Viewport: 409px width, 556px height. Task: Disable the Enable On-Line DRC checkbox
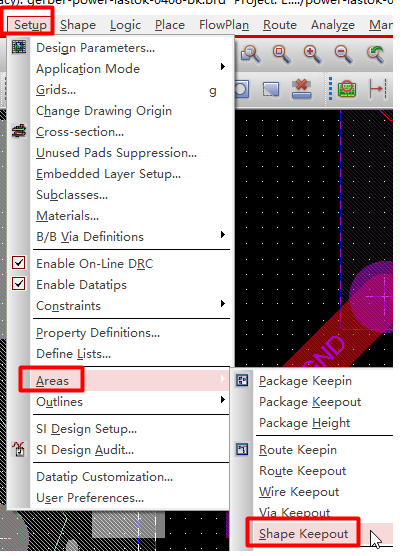click(18, 263)
